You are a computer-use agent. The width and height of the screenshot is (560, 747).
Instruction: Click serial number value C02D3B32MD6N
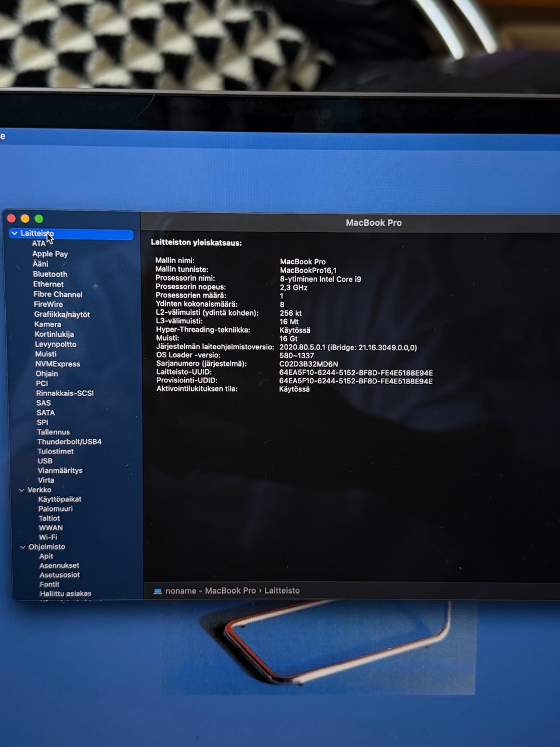309,364
